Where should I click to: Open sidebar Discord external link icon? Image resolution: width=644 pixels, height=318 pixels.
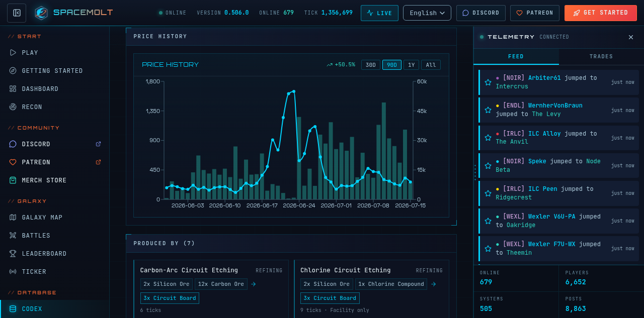(x=98, y=144)
